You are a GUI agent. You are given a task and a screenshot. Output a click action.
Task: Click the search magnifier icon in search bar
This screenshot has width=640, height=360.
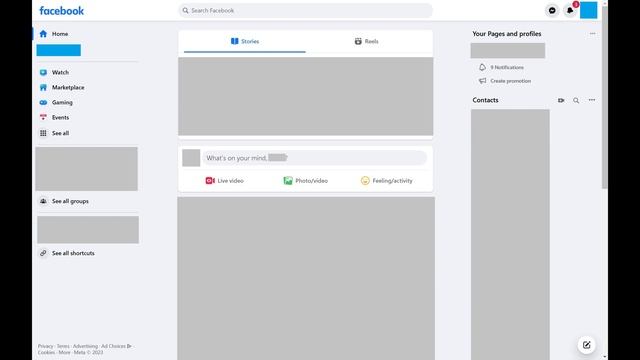[x=185, y=11]
